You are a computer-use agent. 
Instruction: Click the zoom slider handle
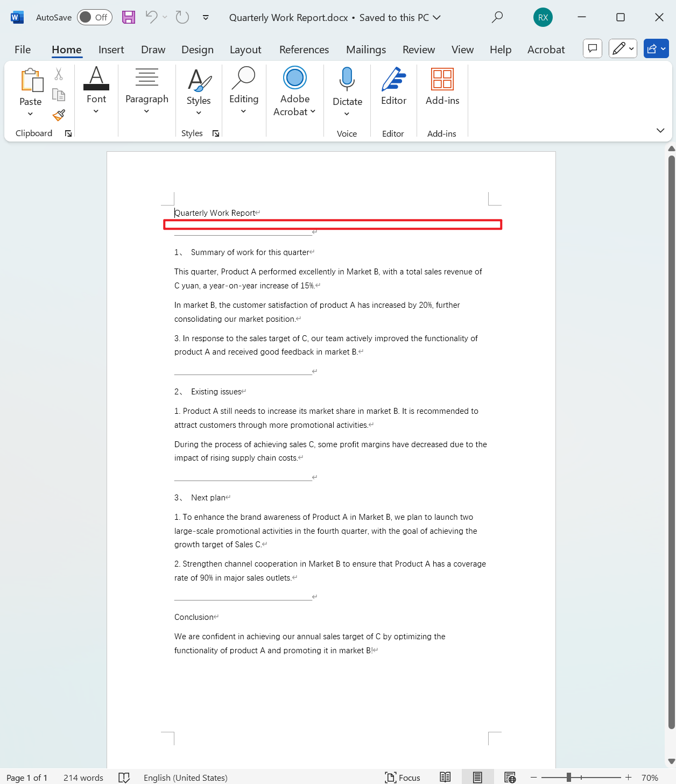[569, 778]
